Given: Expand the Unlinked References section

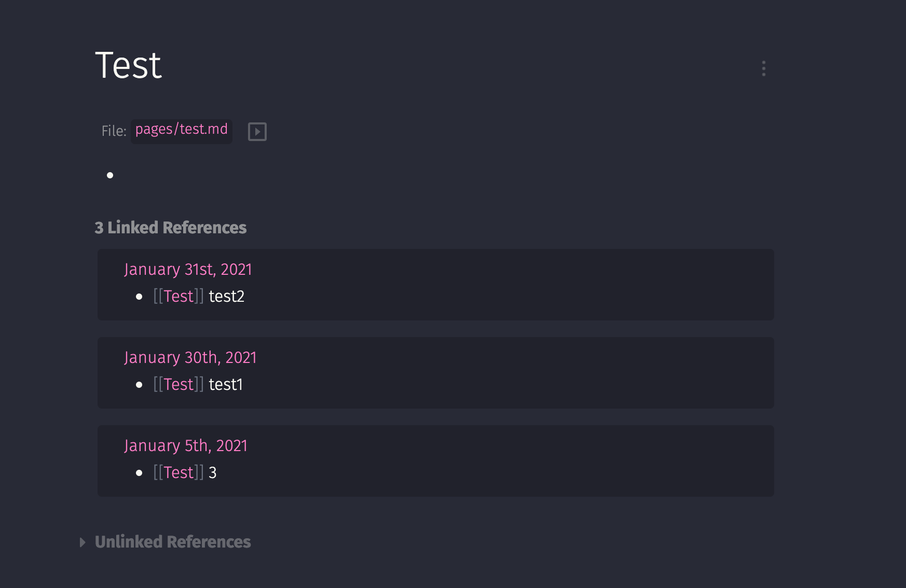Looking at the screenshot, I should (83, 542).
